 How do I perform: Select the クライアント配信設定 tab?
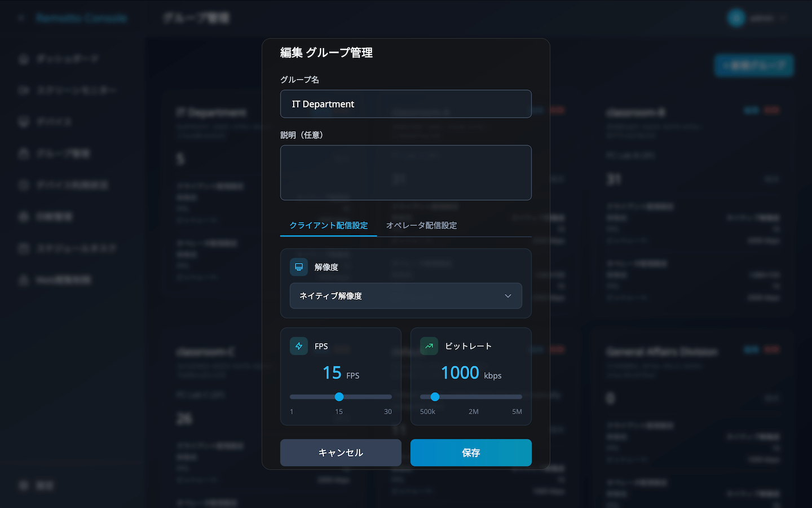tap(328, 225)
